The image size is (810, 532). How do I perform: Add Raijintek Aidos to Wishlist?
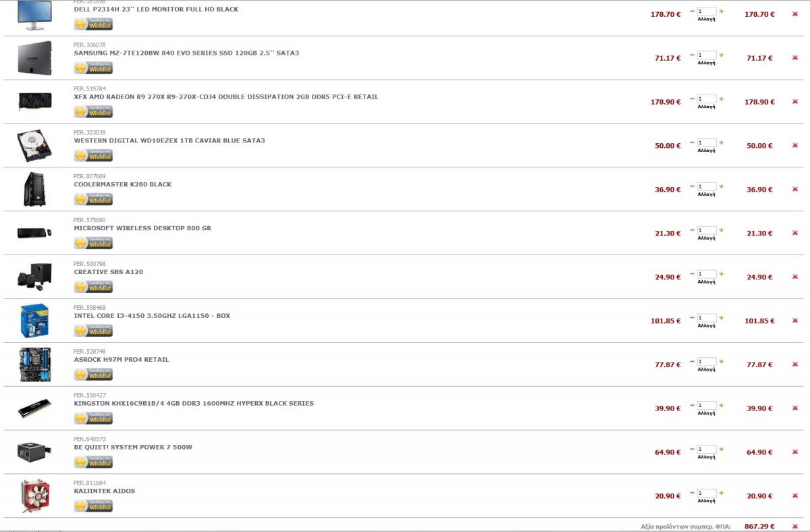pos(93,506)
